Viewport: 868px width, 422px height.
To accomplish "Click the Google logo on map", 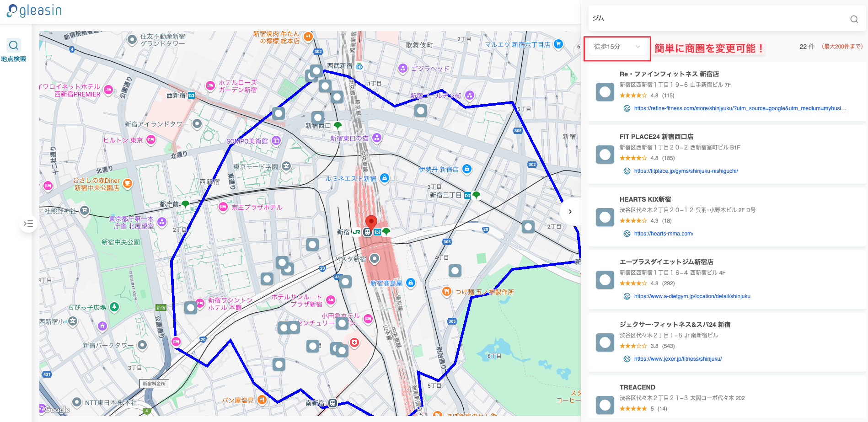I will click(x=57, y=410).
